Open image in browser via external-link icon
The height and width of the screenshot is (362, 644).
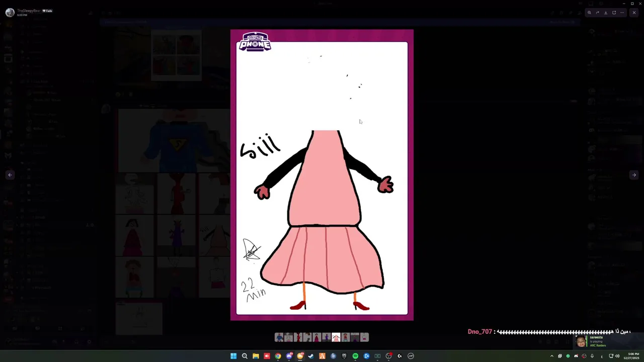click(614, 13)
